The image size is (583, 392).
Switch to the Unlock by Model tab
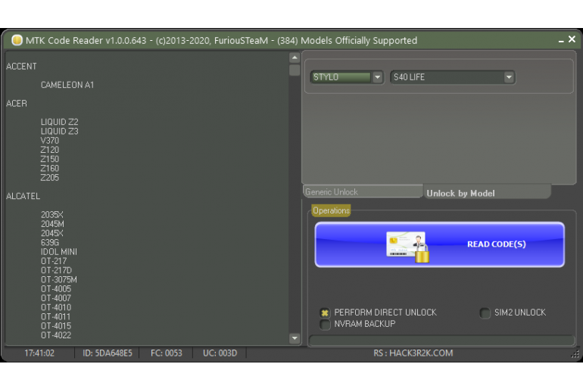487,192
